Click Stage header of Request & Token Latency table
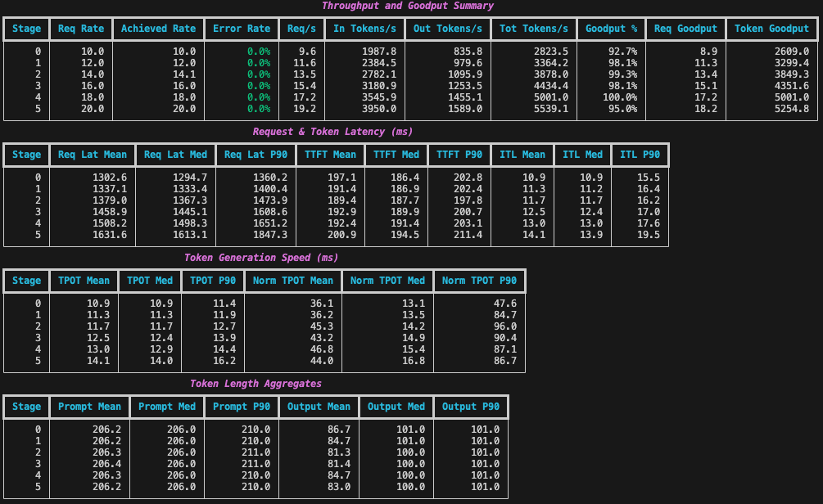The width and height of the screenshot is (823, 504). (26, 155)
